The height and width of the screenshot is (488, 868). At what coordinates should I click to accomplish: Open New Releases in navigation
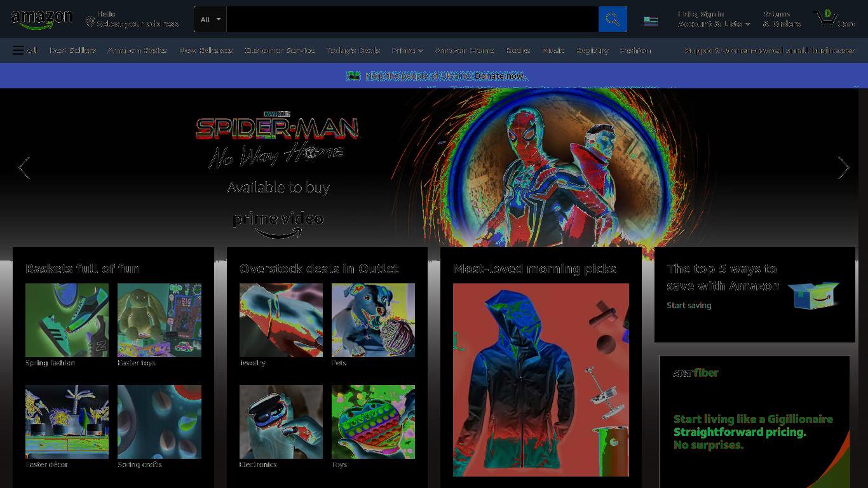point(207,50)
